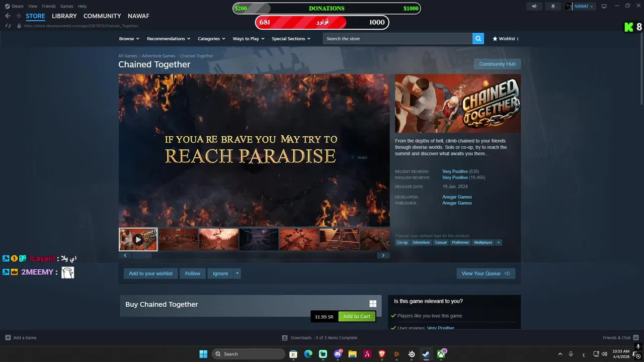This screenshot has height=362, width=644.
Task: Click the microphone icon in system tray
Action: (x=571, y=354)
